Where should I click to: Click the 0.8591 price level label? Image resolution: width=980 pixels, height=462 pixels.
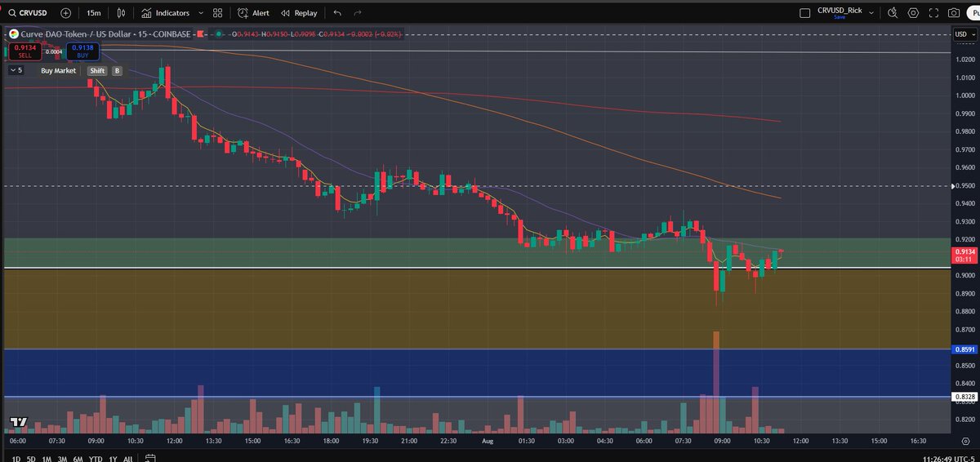964,349
